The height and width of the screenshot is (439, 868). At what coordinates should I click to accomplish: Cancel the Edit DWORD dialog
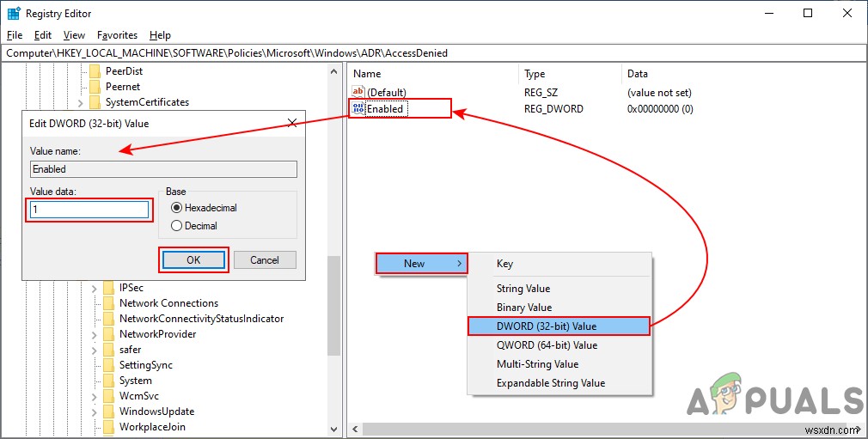(265, 259)
